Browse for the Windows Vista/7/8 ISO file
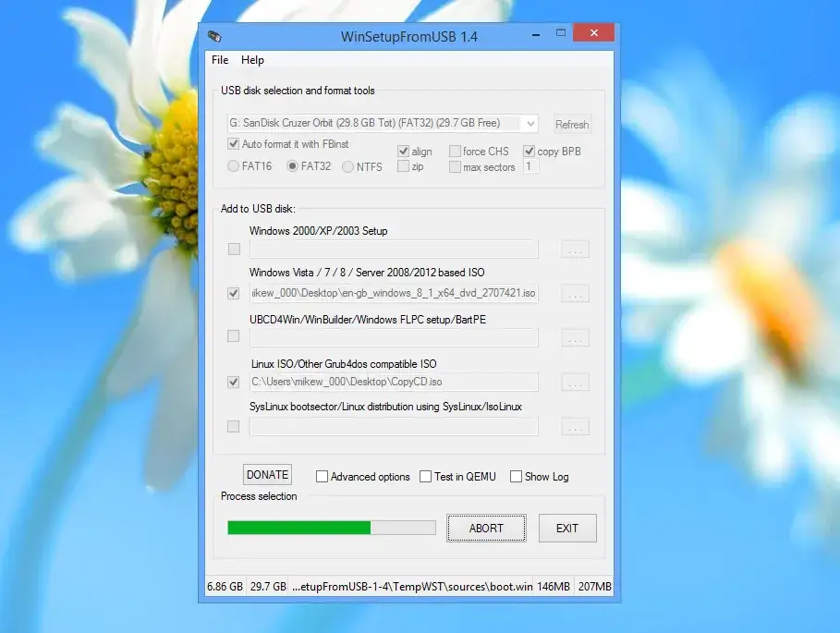Image resolution: width=840 pixels, height=633 pixels. [x=574, y=293]
